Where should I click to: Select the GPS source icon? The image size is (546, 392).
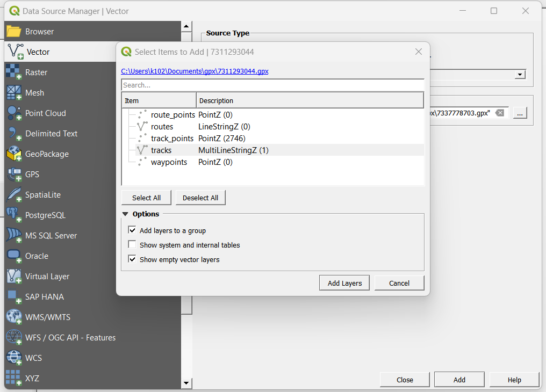(x=14, y=175)
